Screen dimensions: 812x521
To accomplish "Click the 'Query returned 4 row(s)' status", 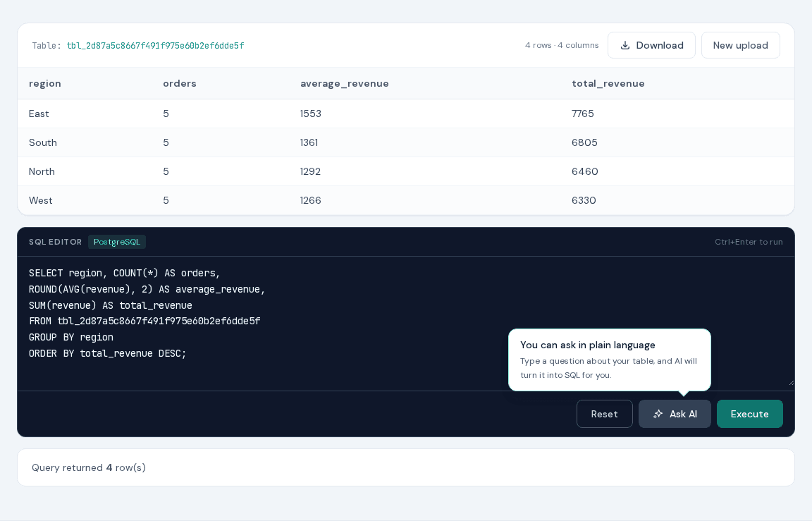I will tap(89, 467).
